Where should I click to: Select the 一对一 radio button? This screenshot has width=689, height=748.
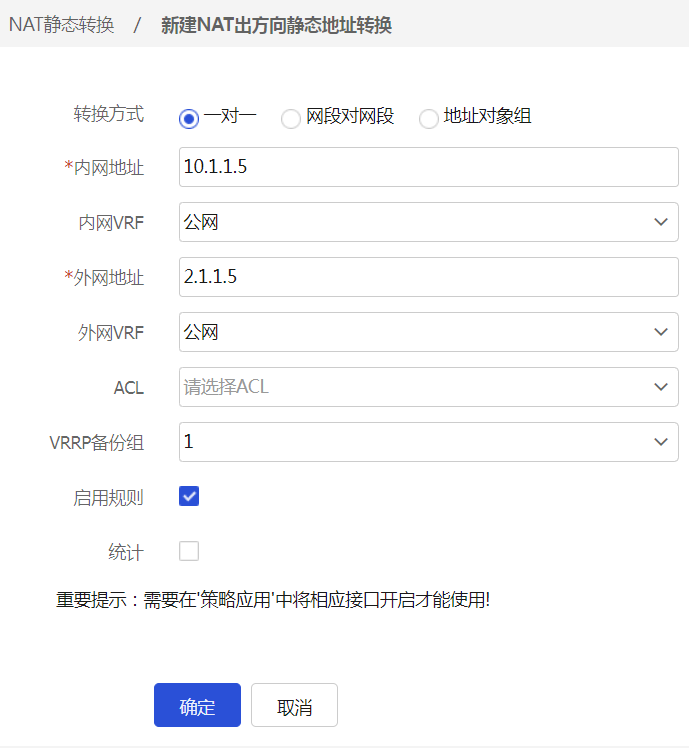coord(189,118)
